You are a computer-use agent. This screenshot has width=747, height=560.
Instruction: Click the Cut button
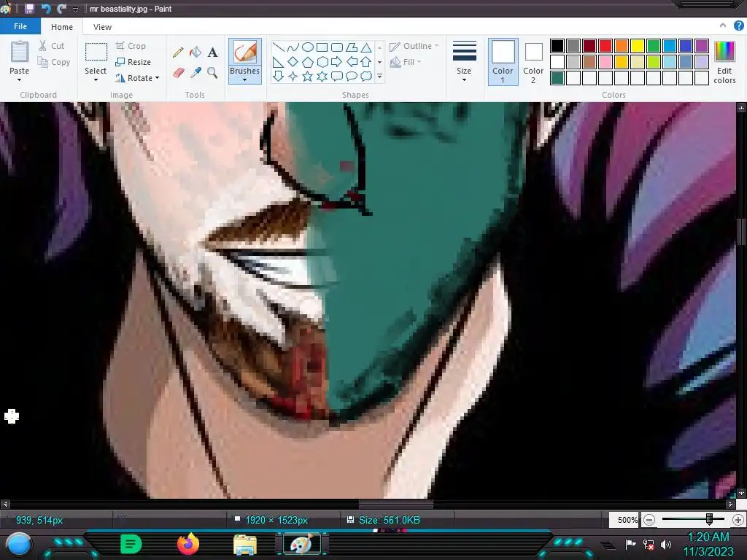(52, 46)
